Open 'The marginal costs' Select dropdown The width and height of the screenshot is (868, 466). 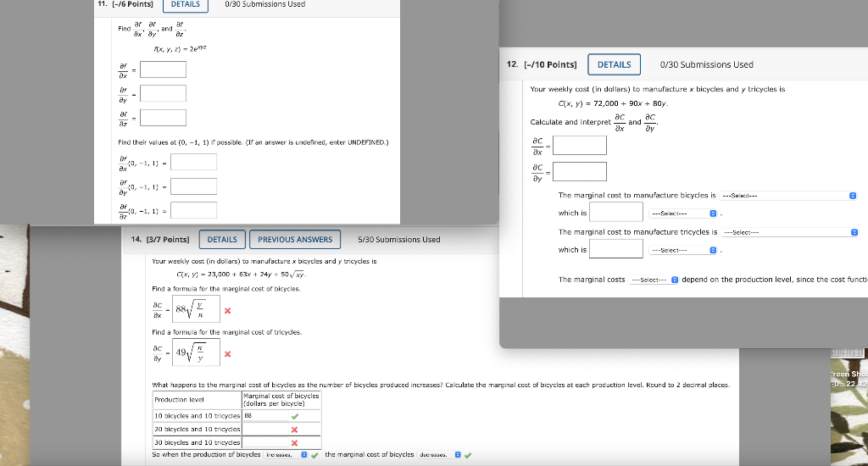click(654, 280)
